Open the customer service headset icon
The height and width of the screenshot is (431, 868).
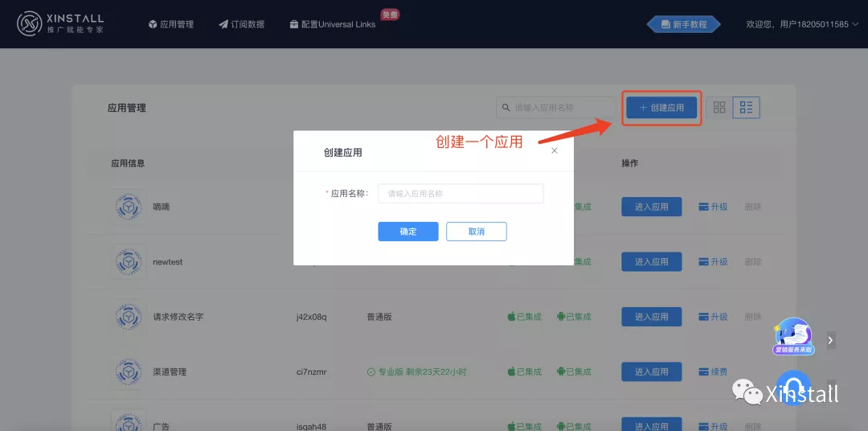coord(794,388)
